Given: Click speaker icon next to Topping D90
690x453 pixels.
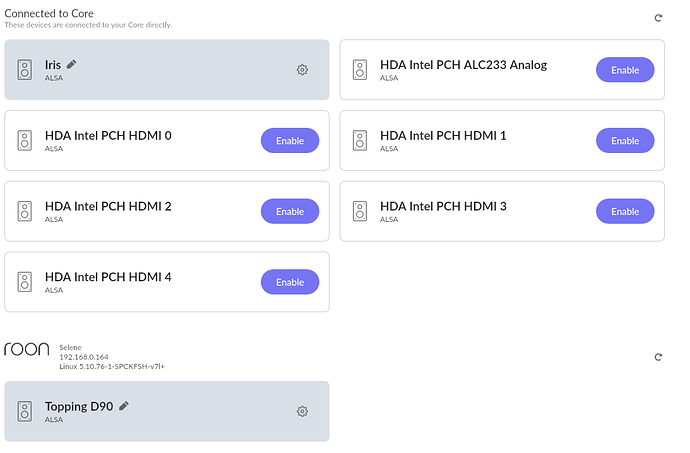Looking at the screenshot, I should pyautogui.click(x=25, y=411).
